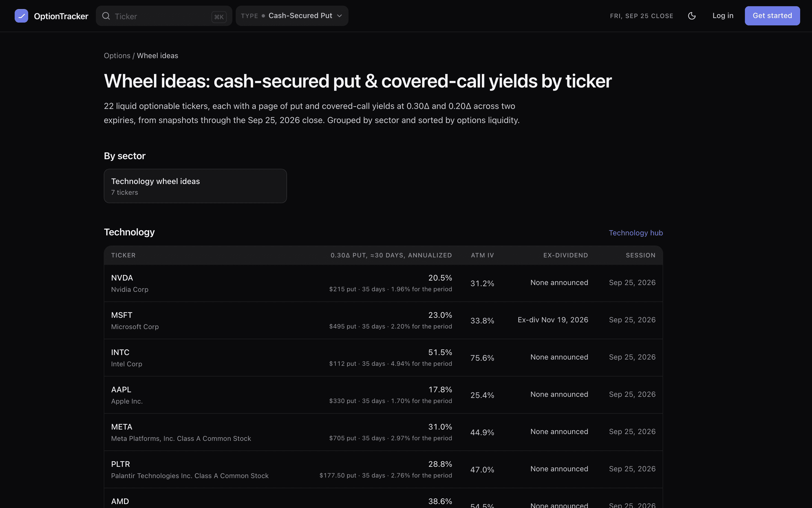Click the EX-DIVIDEND column header

coord(565,255)
